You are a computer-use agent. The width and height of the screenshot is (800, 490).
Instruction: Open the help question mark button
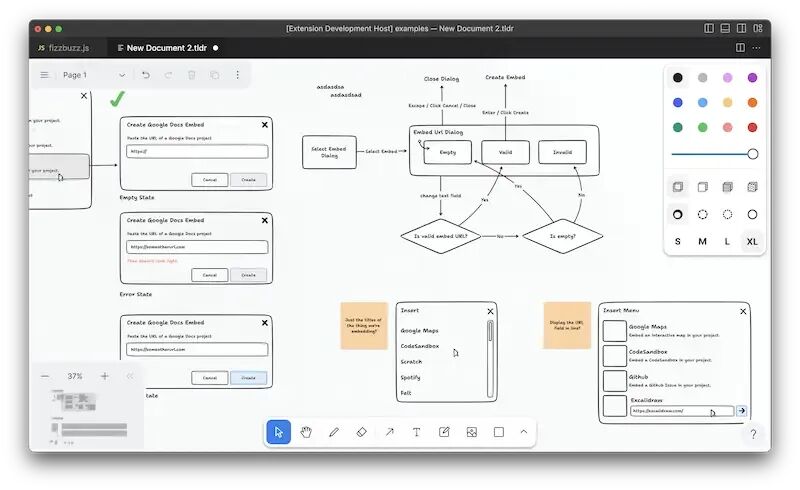[753, 434]
